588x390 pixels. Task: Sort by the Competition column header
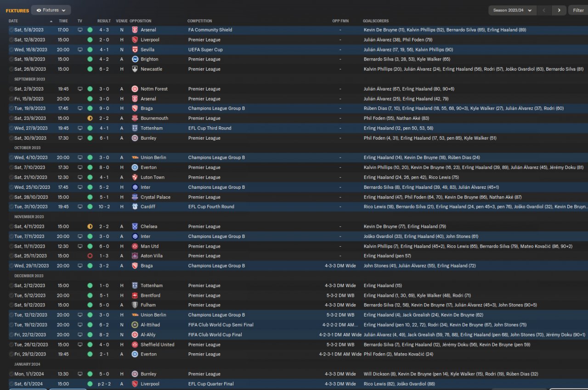pos(200,21)
